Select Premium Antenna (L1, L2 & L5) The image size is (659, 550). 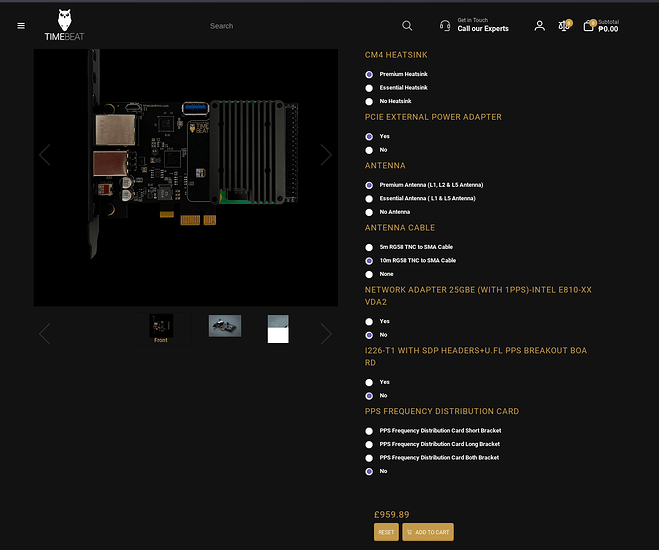pyautogui.click(x=369, y=185)
